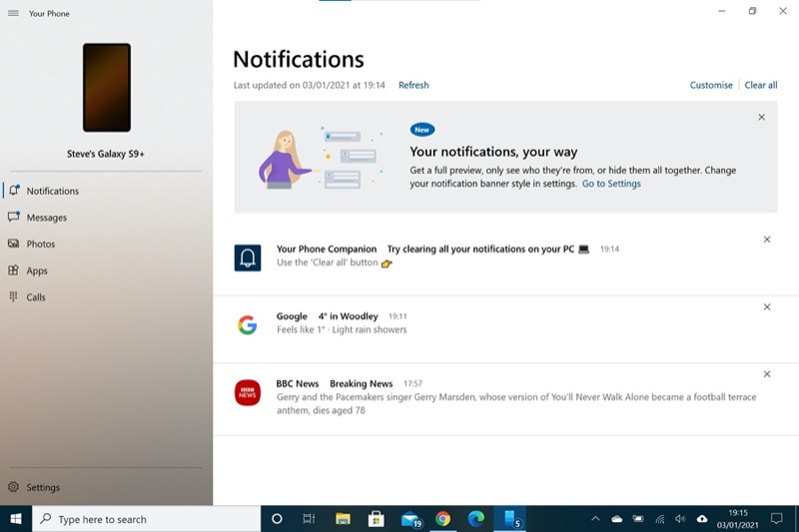Click the Customise link
799x532 pixels.
(x=711, y=85)
